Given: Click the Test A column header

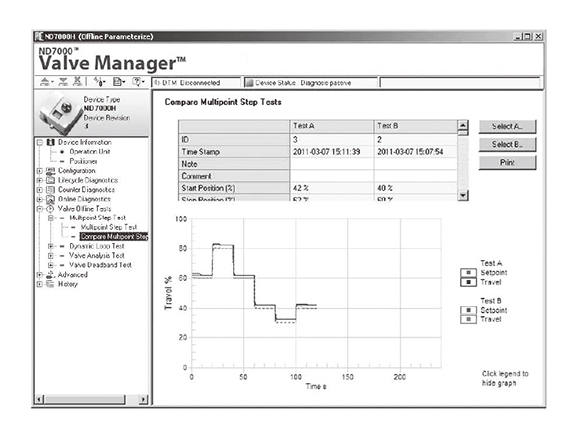Looking at the screenshot, I should tap(331, 126).
